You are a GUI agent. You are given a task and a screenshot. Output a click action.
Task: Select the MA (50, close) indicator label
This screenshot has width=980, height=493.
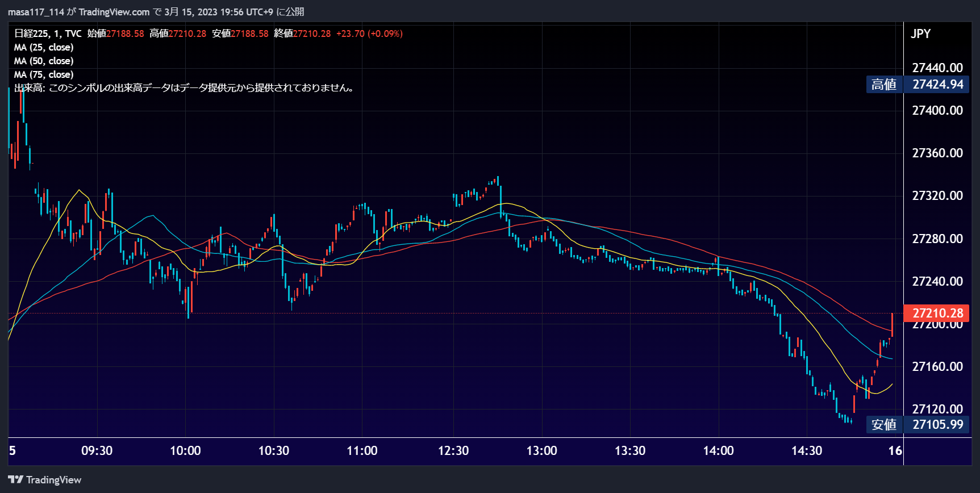(x=44, y=61)
